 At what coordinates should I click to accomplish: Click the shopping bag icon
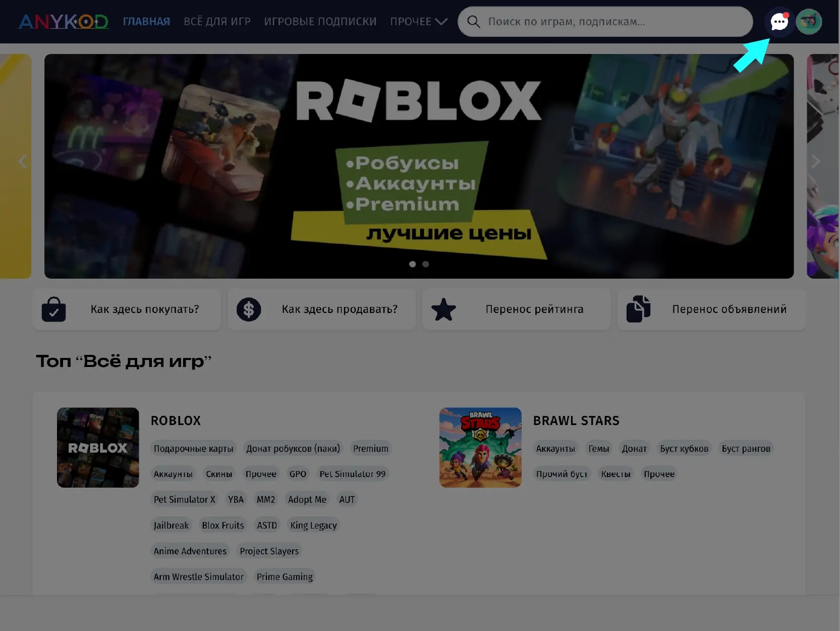tap(53, 309)
